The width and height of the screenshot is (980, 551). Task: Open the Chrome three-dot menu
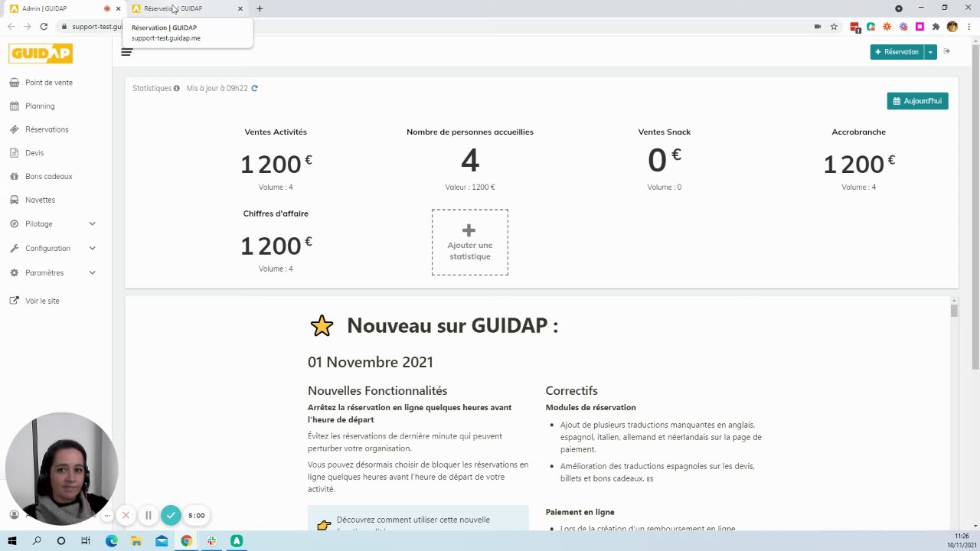969,26
